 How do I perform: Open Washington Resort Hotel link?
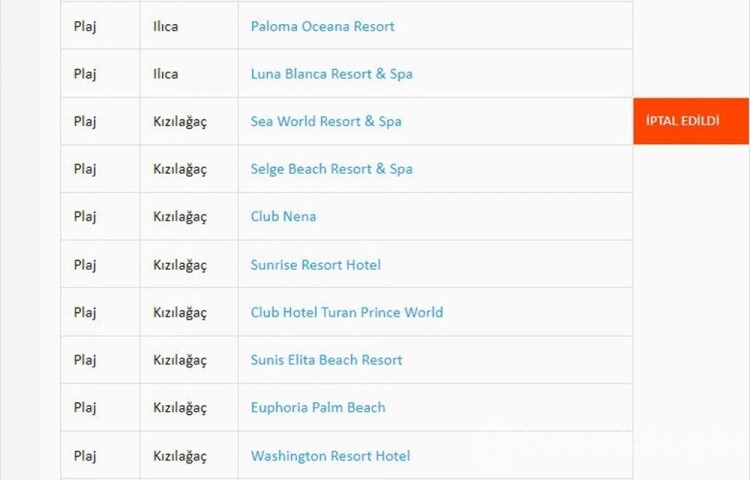[x=330, y=456]
